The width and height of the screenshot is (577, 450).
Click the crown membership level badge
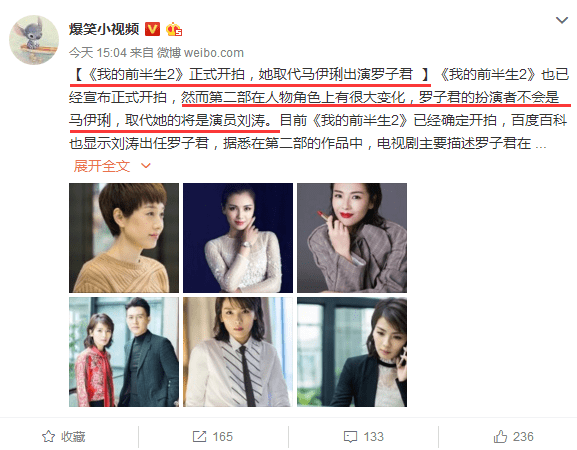point(174,29)
